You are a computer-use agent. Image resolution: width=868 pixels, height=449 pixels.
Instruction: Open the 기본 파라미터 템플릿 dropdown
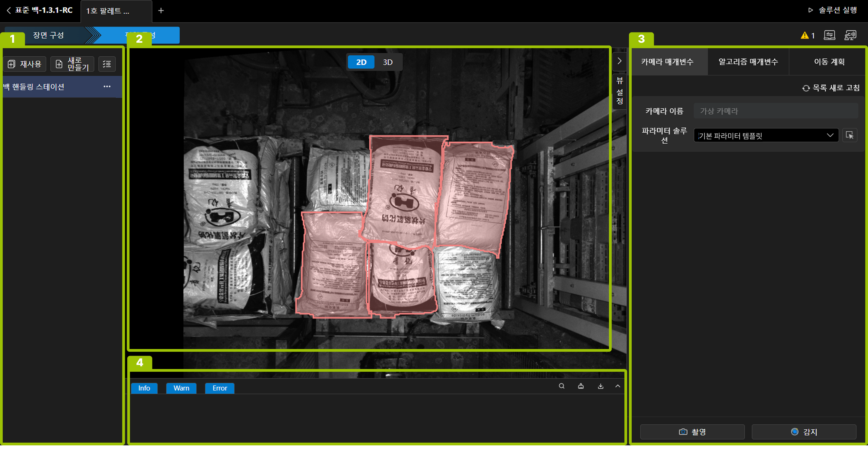tap(766, 135)
